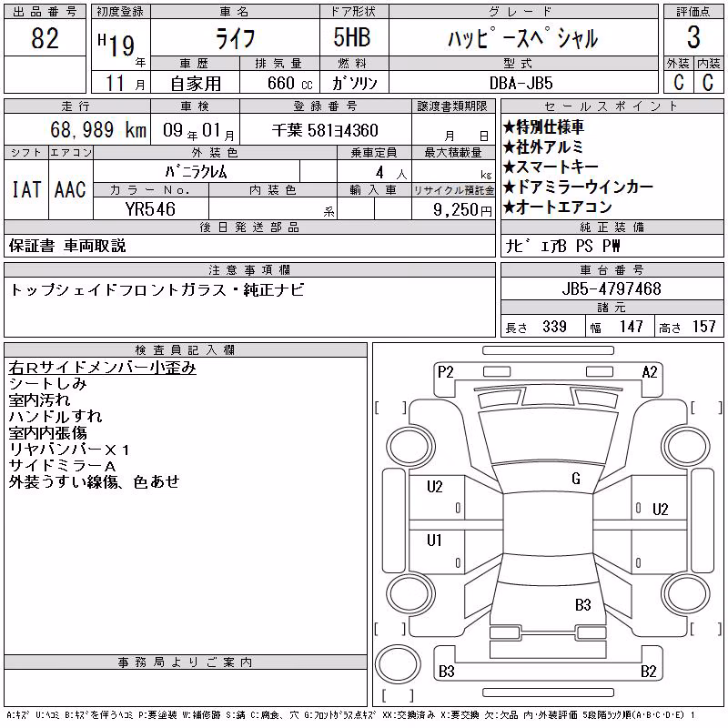Click the U1 dent mark on rear door
728x728 pixels.
434,540
